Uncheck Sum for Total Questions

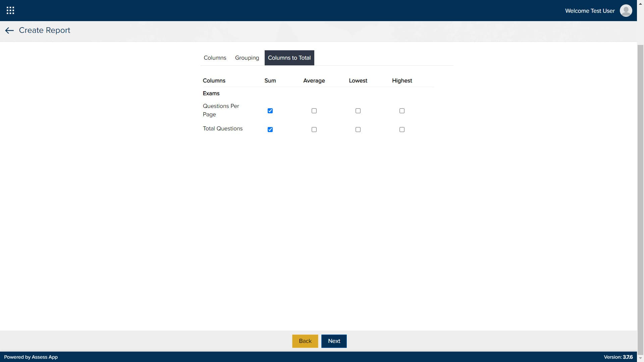pyautogui.click(x=270, y=130)
